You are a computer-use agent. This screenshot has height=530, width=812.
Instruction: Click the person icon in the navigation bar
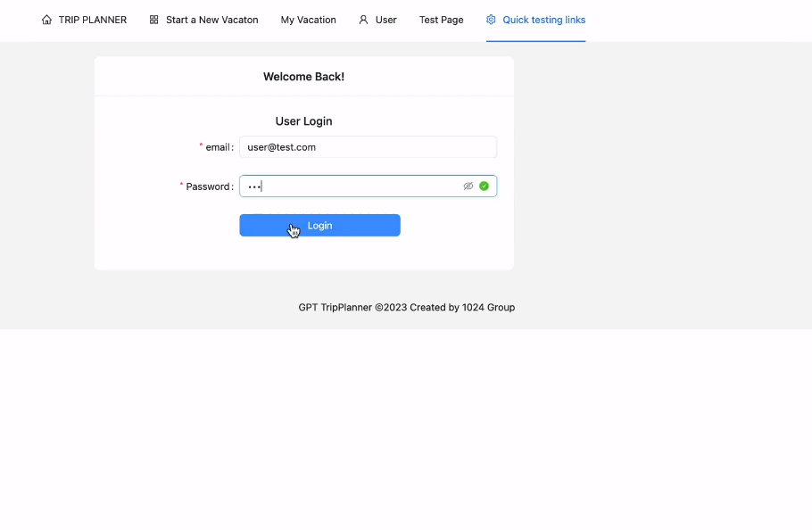point(363,20)
